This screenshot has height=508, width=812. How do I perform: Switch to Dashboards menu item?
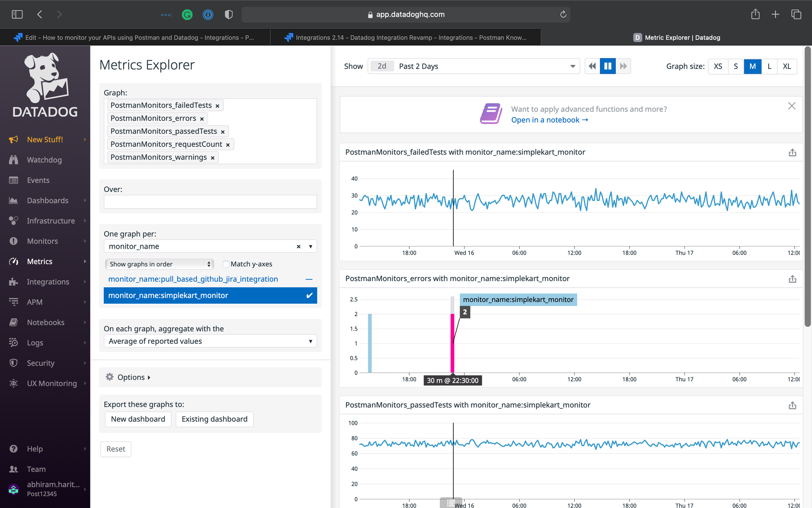tap(47, 200)
